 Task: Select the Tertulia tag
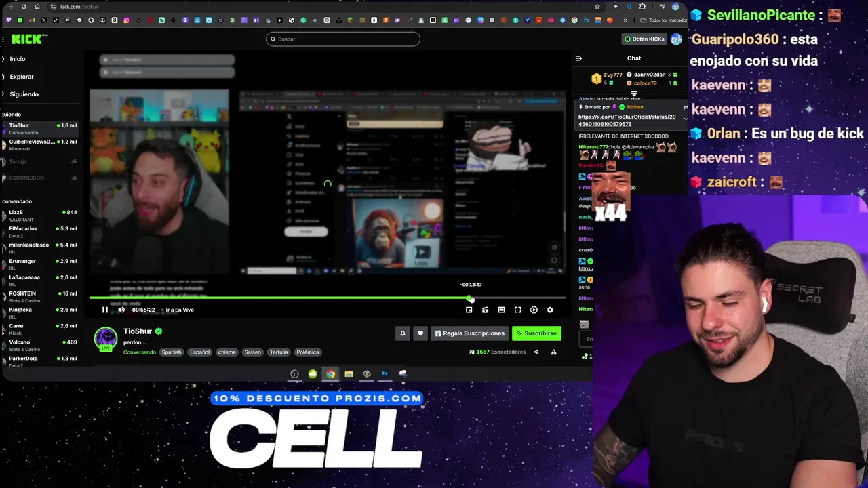279,352
